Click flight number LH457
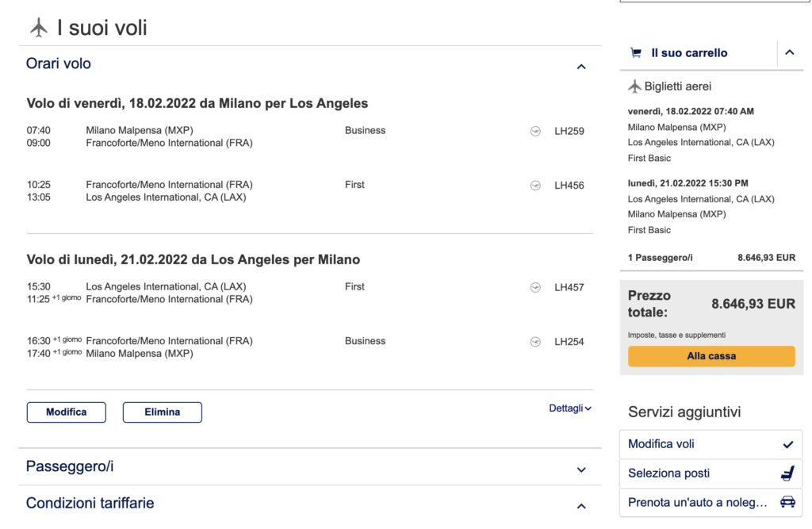The height and width of the screenshot is (529, 812). click(569, 288)
